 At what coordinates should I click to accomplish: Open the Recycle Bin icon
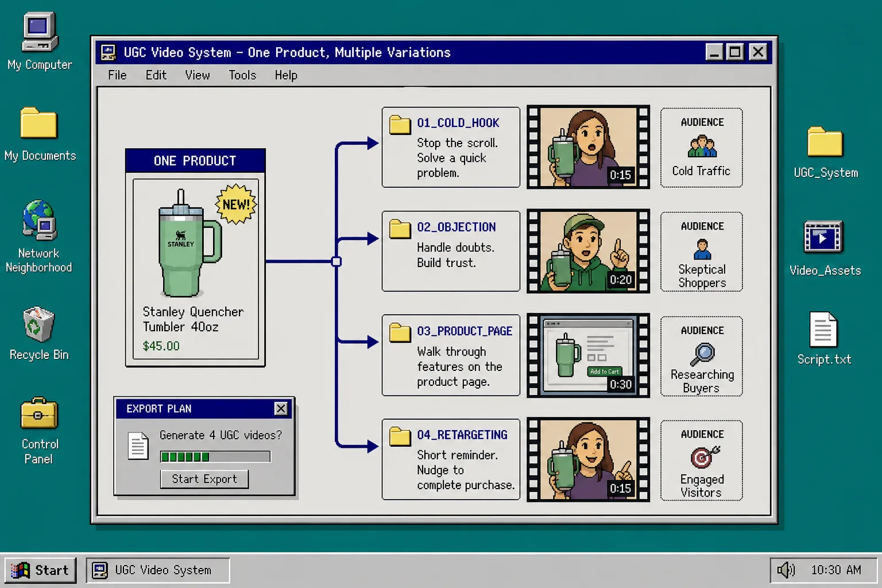38,324
